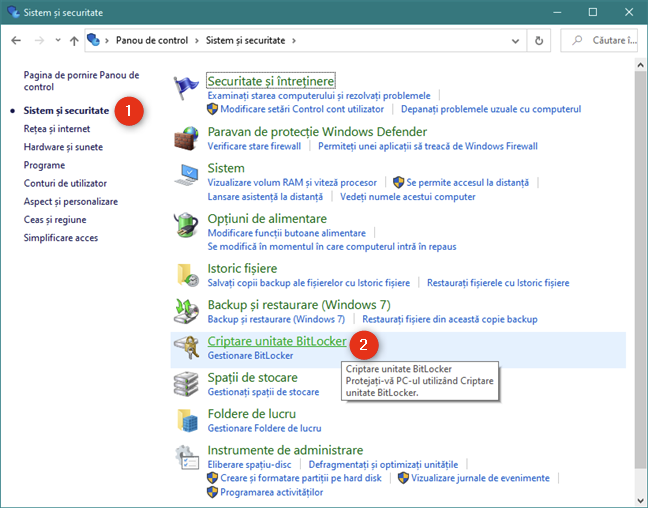Click Verificare stare firewall
Screen dimensions: 648x508
tap(254, 146)
